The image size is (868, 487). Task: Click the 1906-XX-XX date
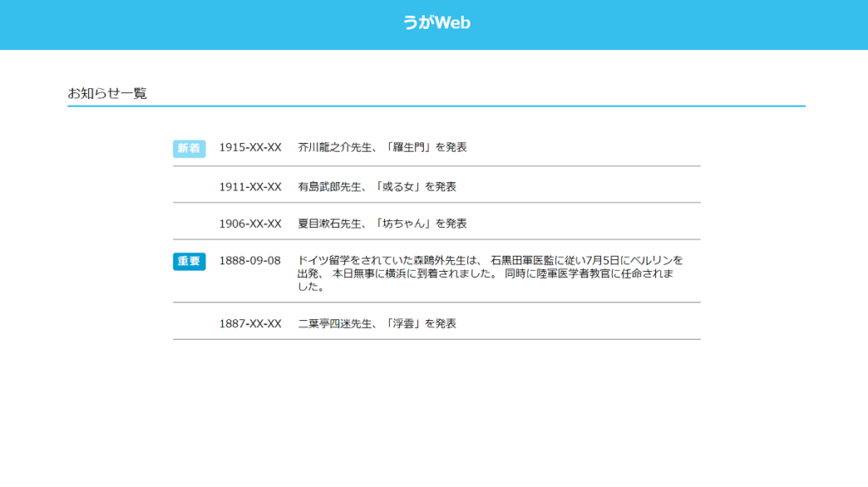click(250, 224)
